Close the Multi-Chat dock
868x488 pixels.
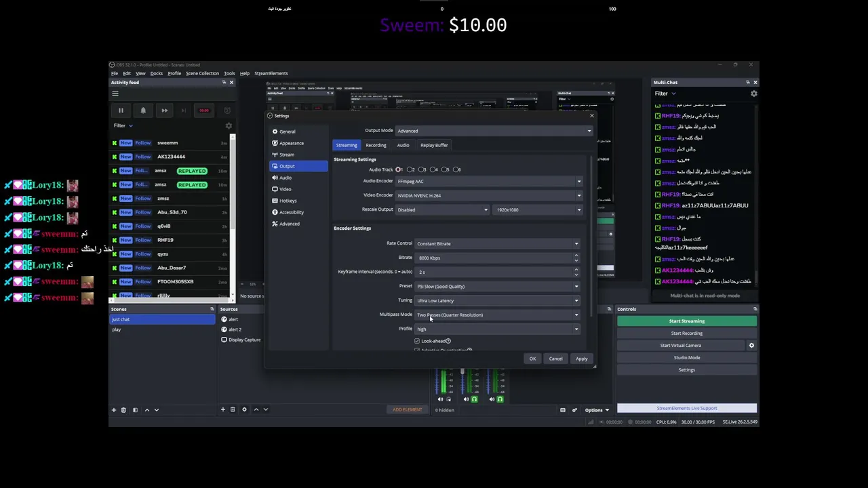[755, 83]
